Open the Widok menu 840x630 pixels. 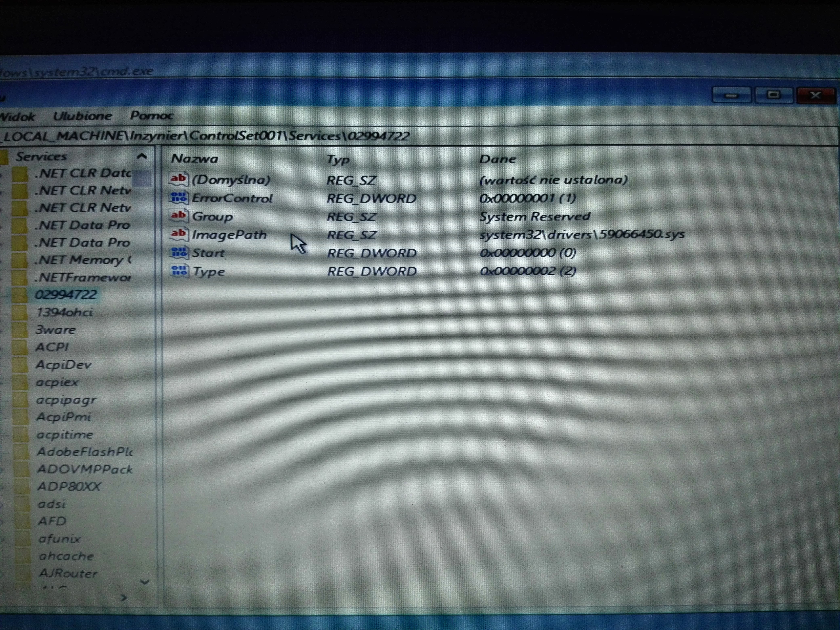18,116
